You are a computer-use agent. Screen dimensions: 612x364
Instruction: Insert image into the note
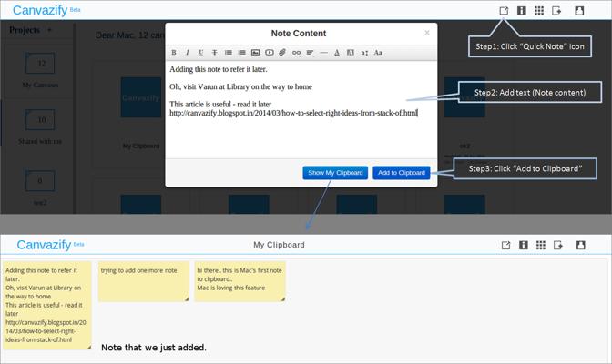(x=255, y=52)
